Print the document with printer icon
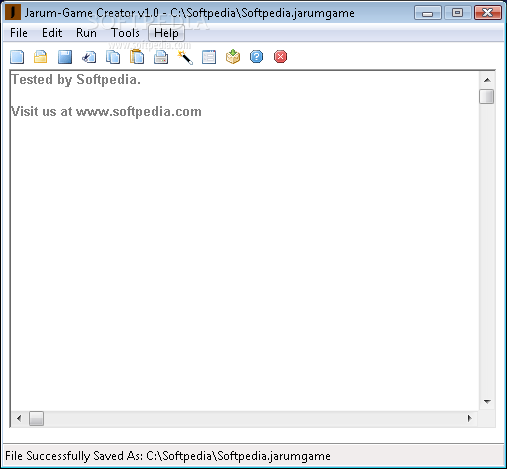This screenshot has height=469, width=507. 161,57
